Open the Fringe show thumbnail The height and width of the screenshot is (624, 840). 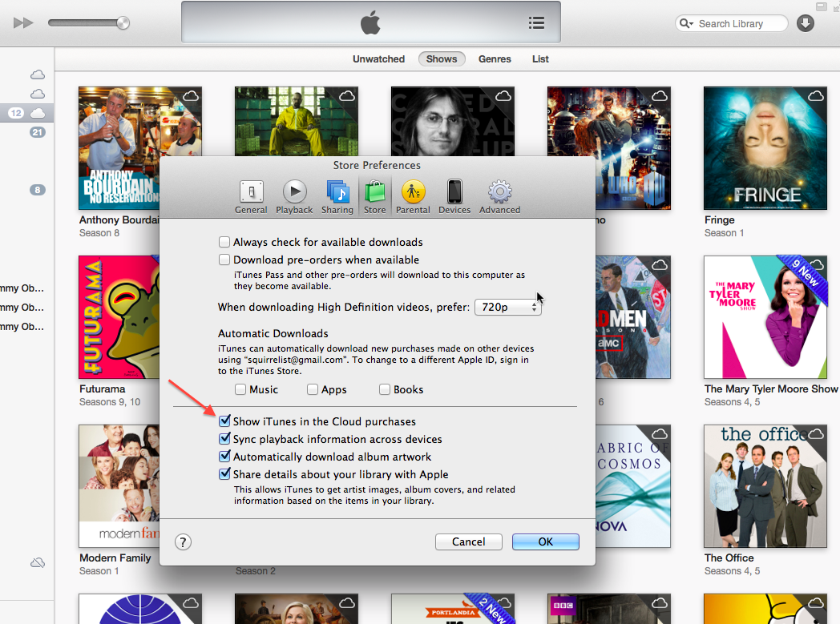click(765, 148)
